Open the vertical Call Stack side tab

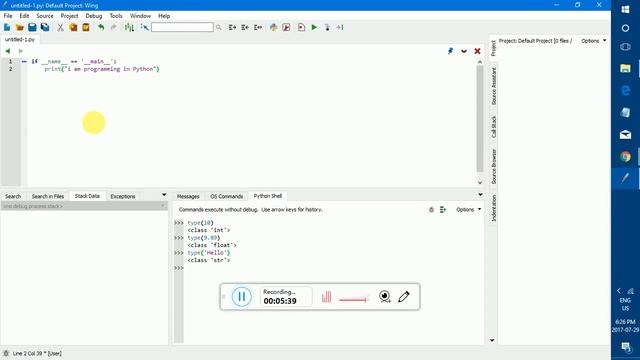493,127
